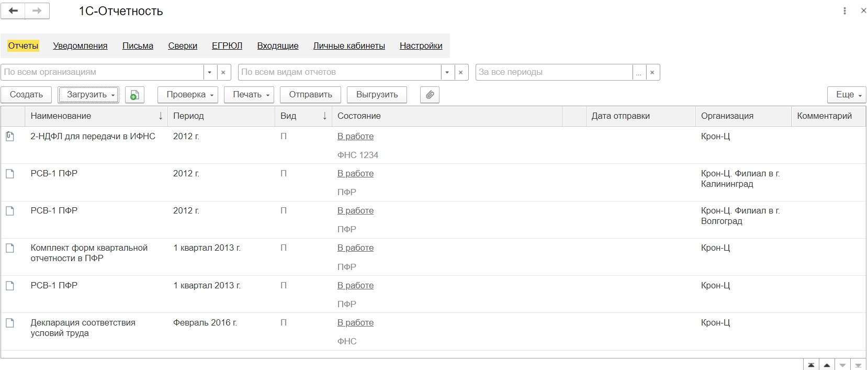The height and width of the screenshot is (370, 868).
Task: Open the Загрузить dropdown button
Action: click(x=88, y=95)
